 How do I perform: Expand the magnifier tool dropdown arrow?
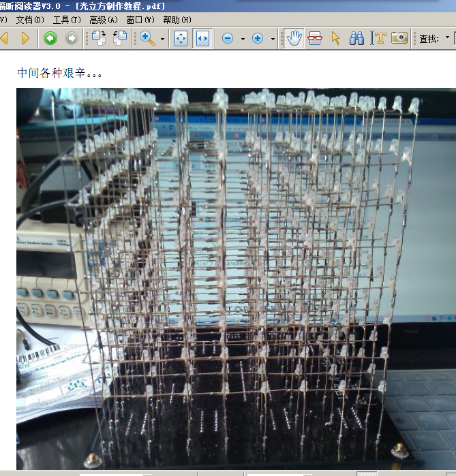pyautogui.click(x=162, y=39)
